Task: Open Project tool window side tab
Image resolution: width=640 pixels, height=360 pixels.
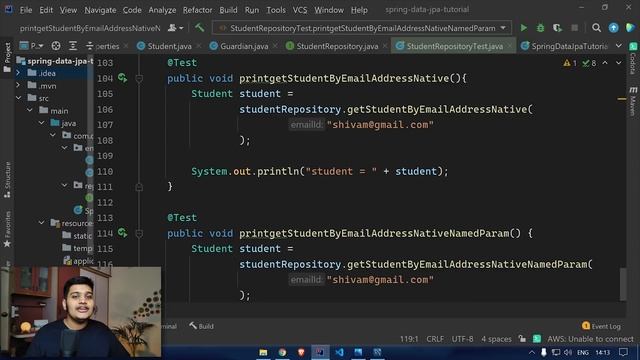Action: pyautogui.click(x=7, y=58)
